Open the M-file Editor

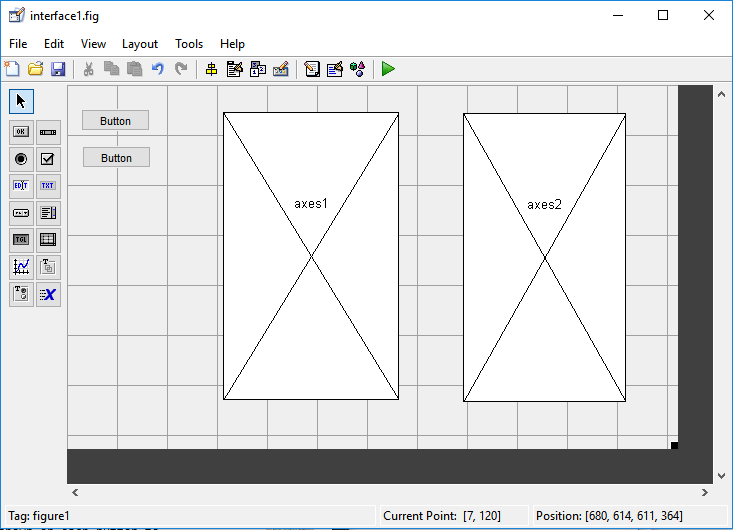(312, 69)
